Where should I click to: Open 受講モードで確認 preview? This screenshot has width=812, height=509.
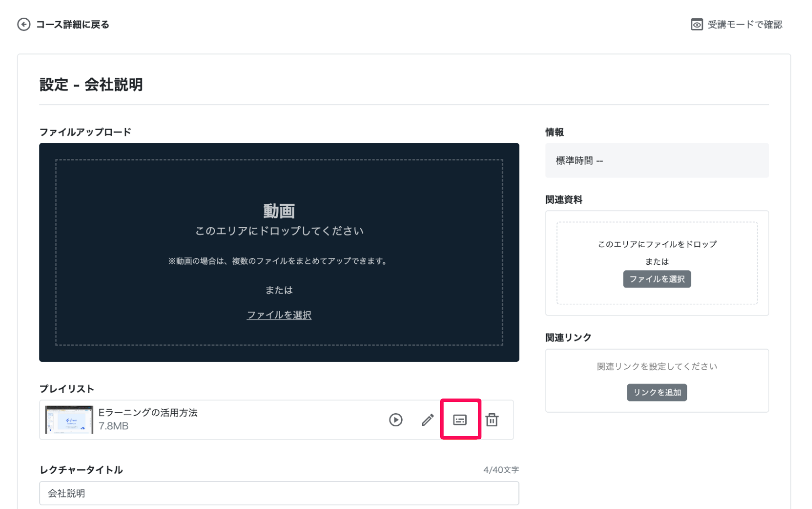pos(744,24)
